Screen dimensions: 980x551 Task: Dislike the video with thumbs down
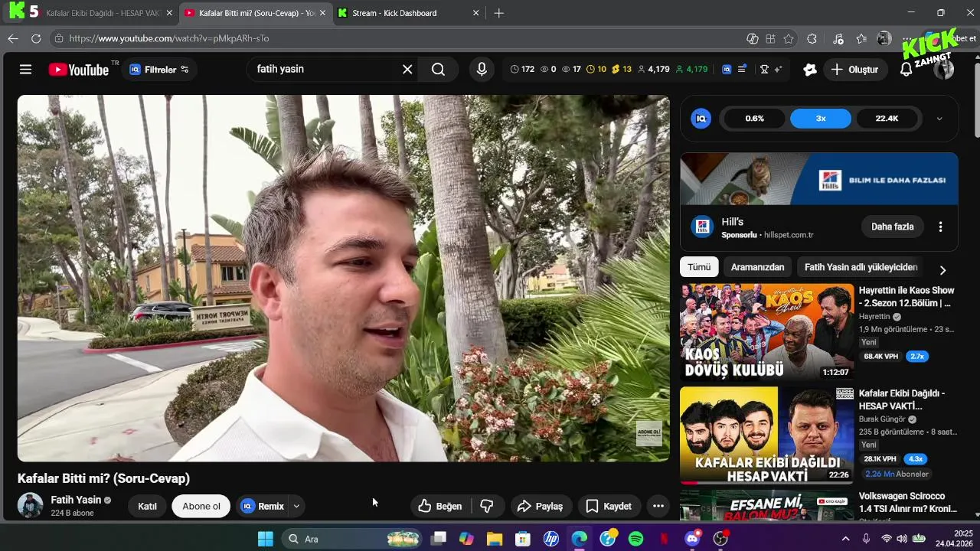coord(487,506)
